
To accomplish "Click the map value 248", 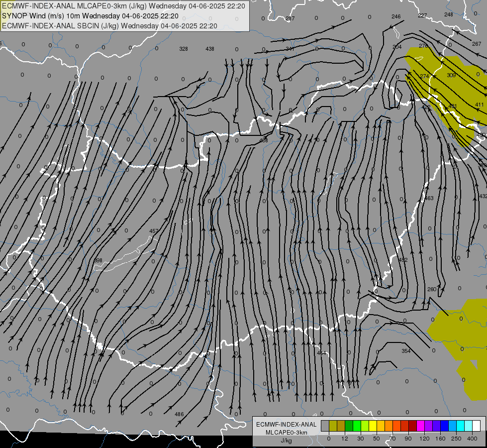I will point(449,14).
